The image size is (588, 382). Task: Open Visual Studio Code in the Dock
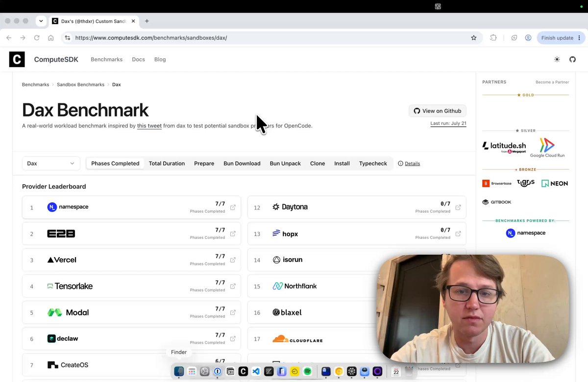tap(256, 372)
